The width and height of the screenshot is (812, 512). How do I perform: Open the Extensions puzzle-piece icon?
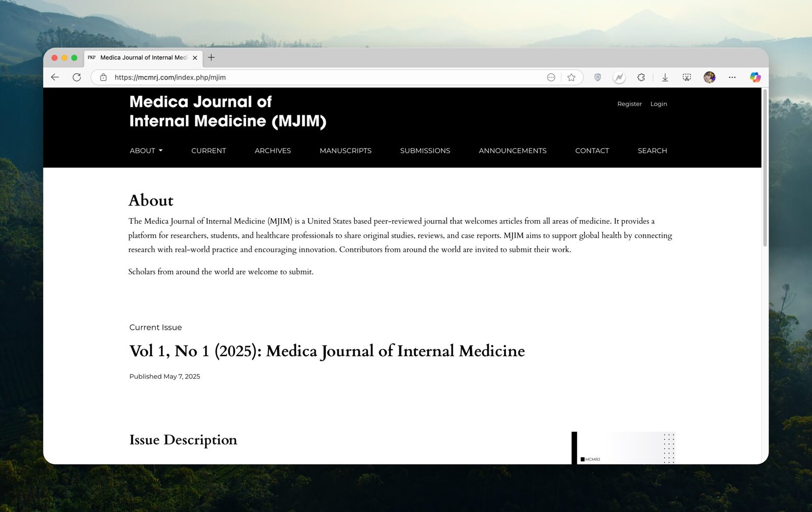(641, 77)
